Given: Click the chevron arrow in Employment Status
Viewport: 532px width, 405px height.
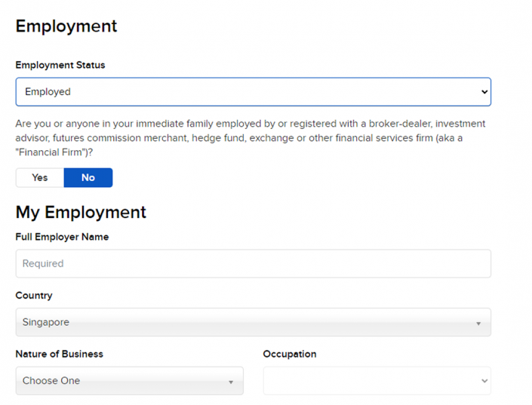Looking at the screenshot, I should pos(484,92).
